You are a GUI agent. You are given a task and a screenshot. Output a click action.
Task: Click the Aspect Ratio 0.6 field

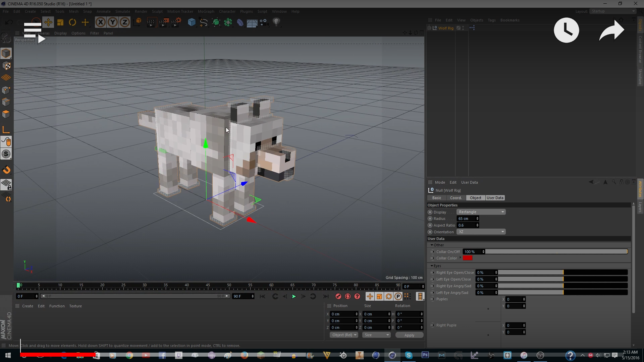466,225
